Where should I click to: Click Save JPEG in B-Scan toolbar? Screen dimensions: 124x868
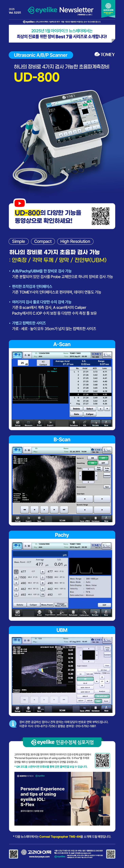(x=85, y=519)
